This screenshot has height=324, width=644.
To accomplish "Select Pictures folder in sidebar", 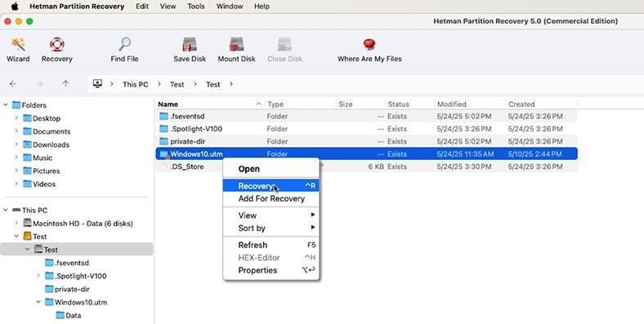I will [x=41, y=171].
